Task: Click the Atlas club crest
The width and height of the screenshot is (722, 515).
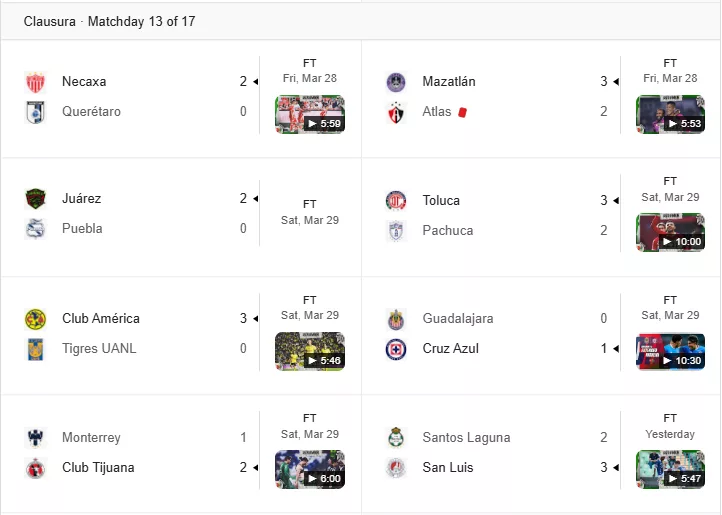Action: pos(396,112)
